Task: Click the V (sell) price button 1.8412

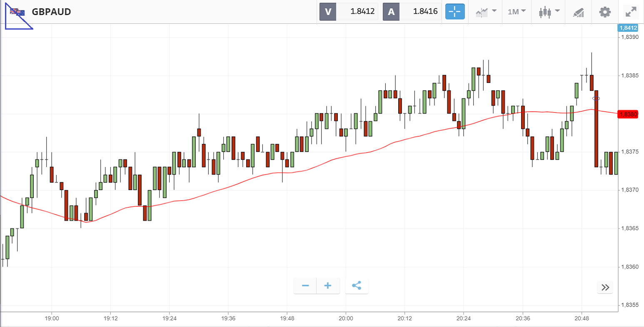Action: point(349,12)
